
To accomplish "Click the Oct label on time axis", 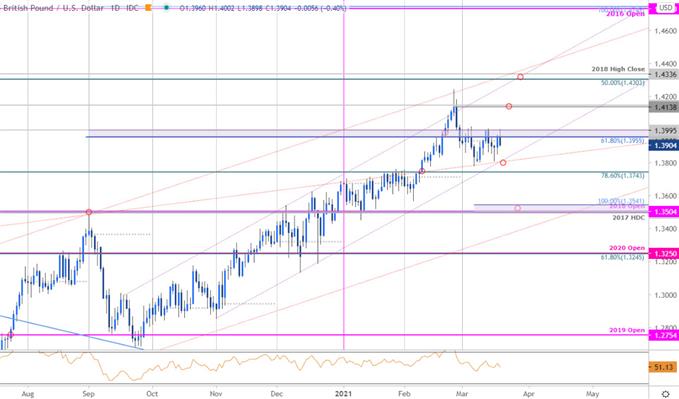I will [152, 394].
